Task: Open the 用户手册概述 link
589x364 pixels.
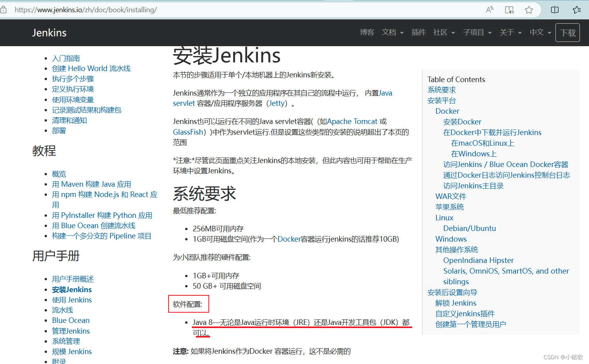Action: 73,279
